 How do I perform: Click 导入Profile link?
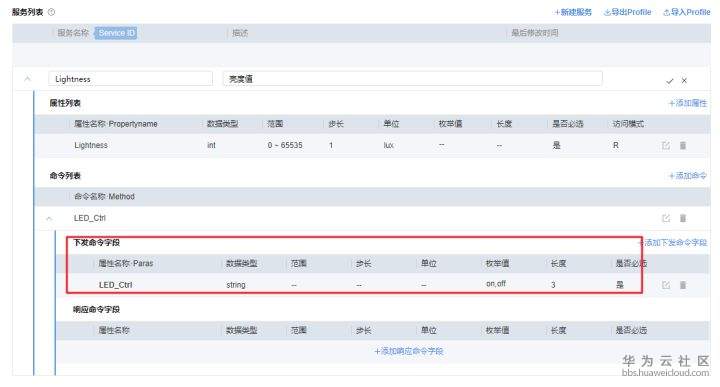[687, 12]
